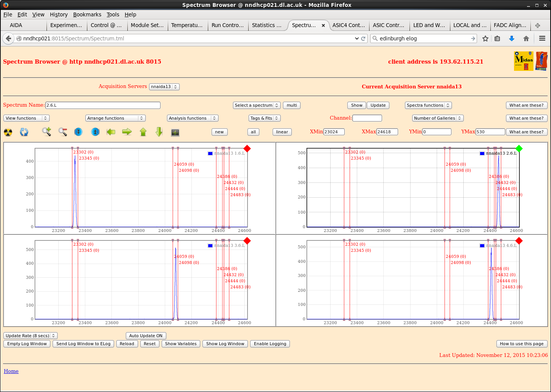Switch to the Run Control browser tab
The width and height of the screenshot is (551, 392).
[227, 25]
